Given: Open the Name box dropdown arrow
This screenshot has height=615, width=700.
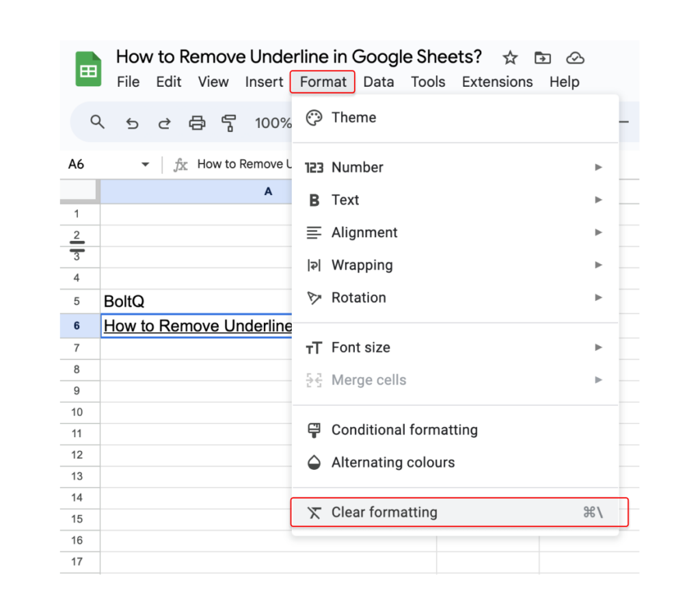Looking at the screenshot, I should [x=144, y=164].
